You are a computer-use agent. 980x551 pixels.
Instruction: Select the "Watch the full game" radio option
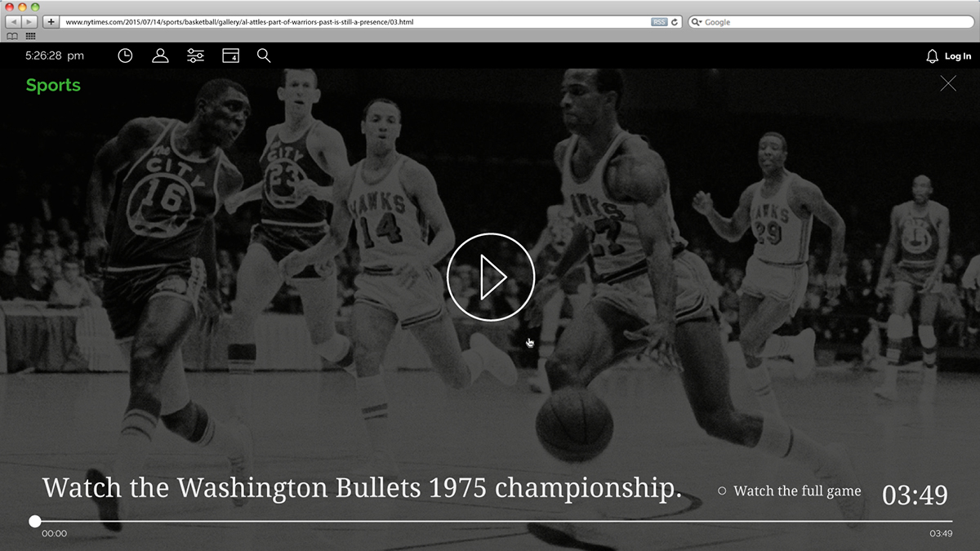tap(722, 491)
